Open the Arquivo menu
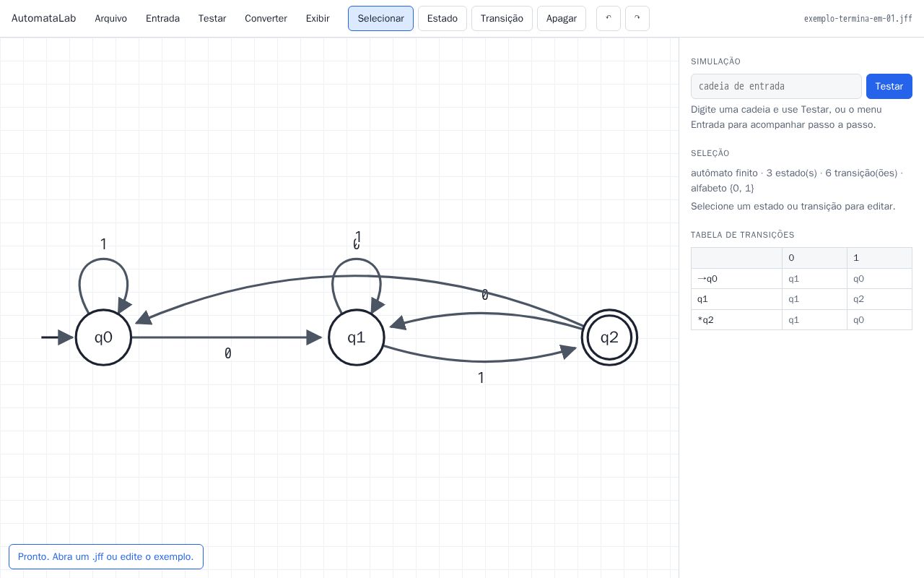924x578 pixels. coord(111,19)
